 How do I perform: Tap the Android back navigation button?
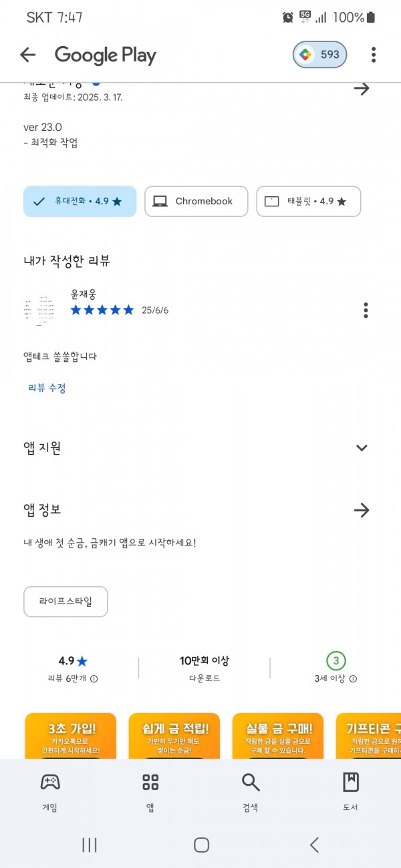(x=313, y=845)
